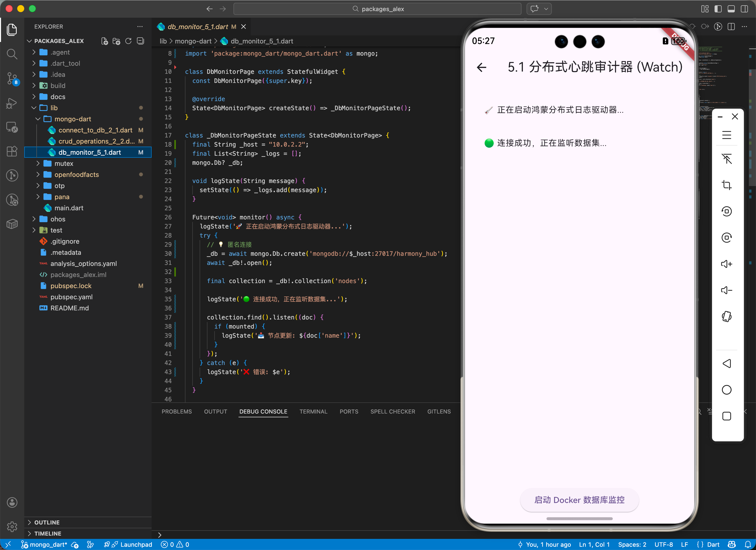This screenshot has width=756, height=550.
Task: Expand the OUTLINE section
Action: (x=47, y=522)
